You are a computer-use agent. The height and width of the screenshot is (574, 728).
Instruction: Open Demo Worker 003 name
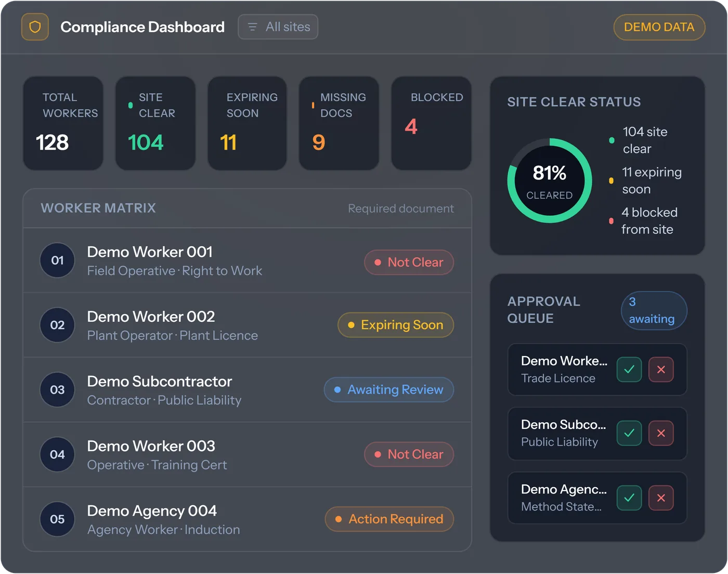(151, 446)
